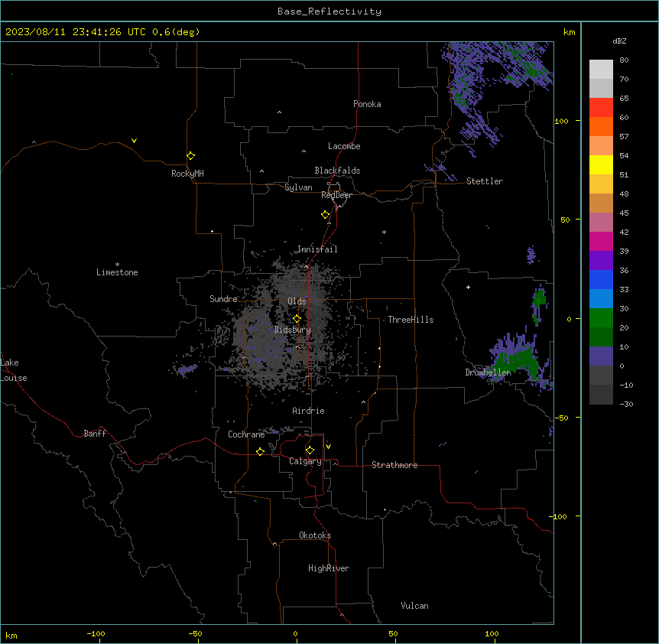Click the Lacombe city label

click(344, 146)
